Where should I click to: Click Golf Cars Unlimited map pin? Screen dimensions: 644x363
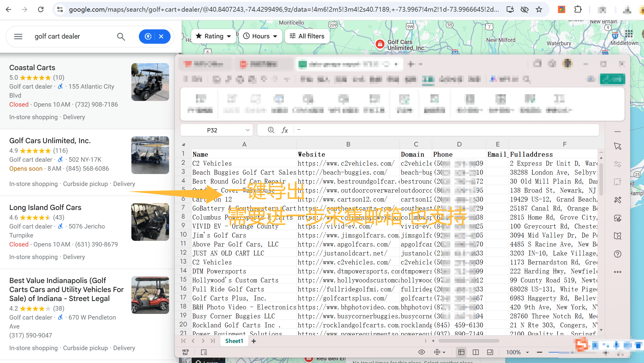(x=380, y=44)
